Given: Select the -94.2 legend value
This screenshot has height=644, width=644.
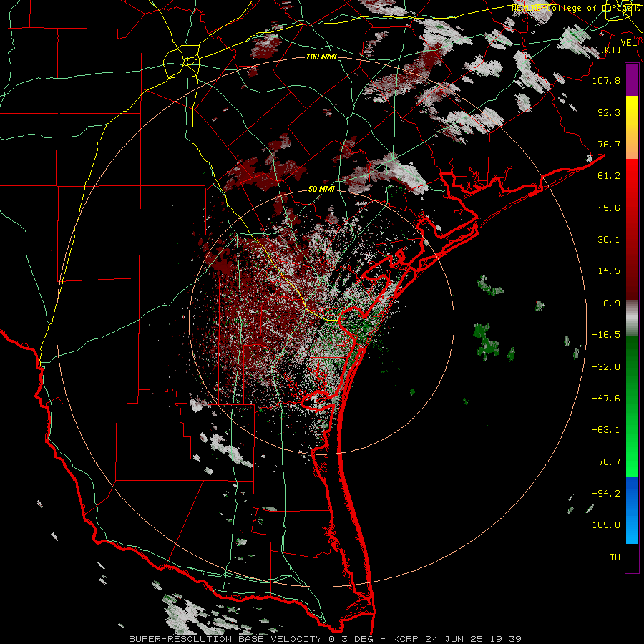Looking at the screenshot, I should click(x=606, y=494).
